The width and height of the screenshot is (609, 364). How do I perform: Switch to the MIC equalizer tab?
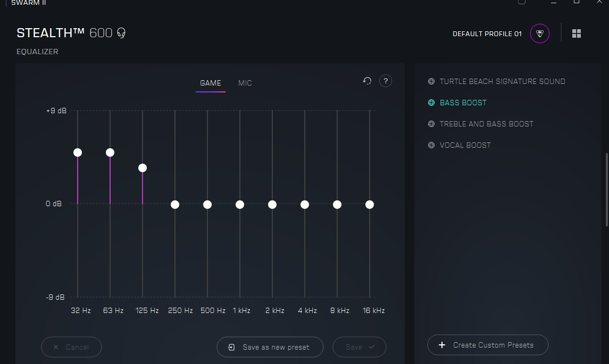(245, 83)
